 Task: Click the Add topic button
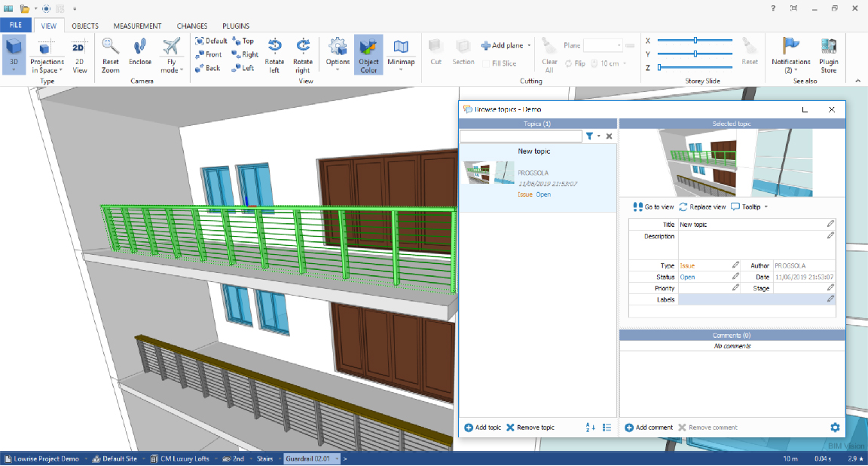(482, 427)
